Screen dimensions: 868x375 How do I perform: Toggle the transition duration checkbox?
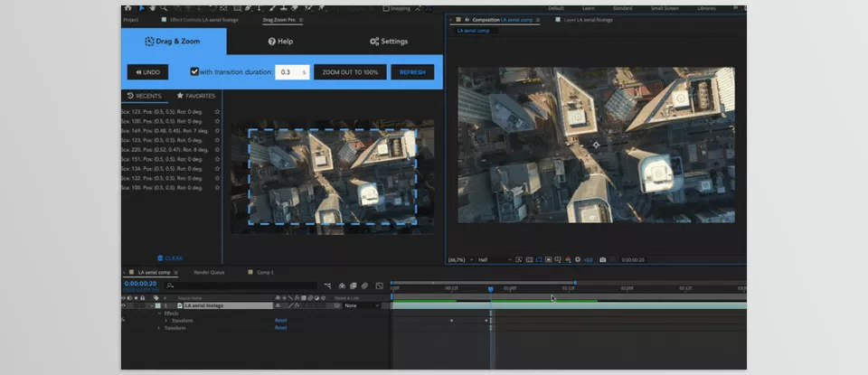pos(194,72)
